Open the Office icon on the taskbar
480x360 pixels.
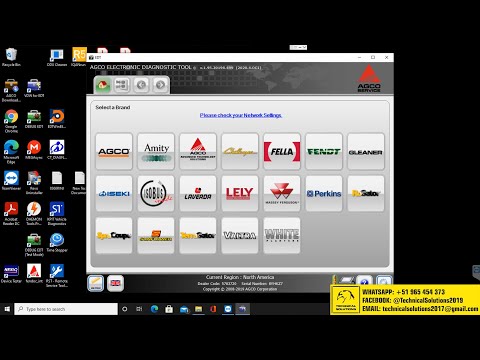[213, 309]
